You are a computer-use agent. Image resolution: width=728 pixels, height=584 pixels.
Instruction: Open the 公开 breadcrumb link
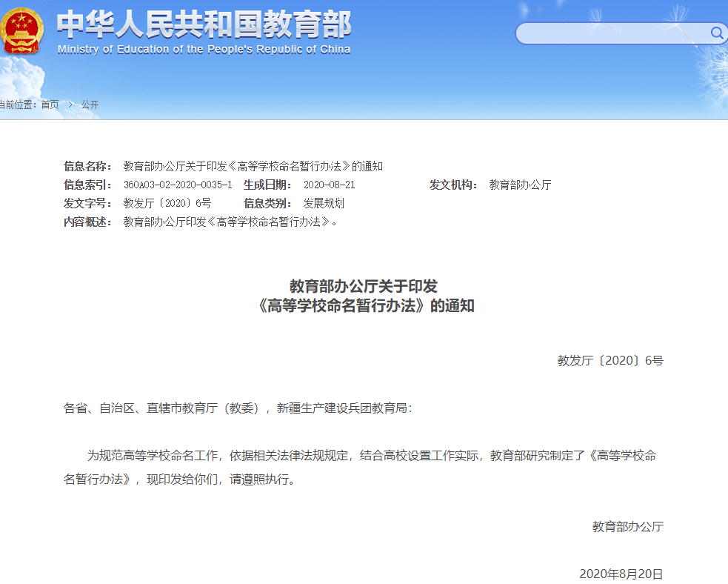(90, 104)
